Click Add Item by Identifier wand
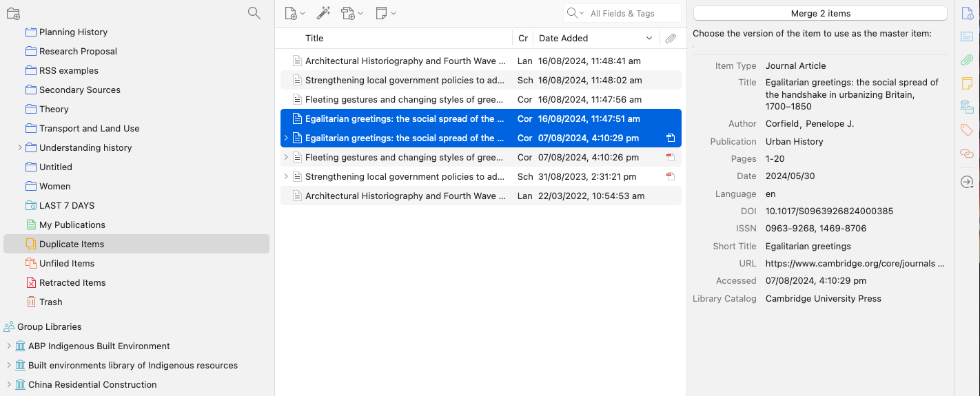Image resolution: width=980 pixels, height=396 pixels. tap(323, 13)
